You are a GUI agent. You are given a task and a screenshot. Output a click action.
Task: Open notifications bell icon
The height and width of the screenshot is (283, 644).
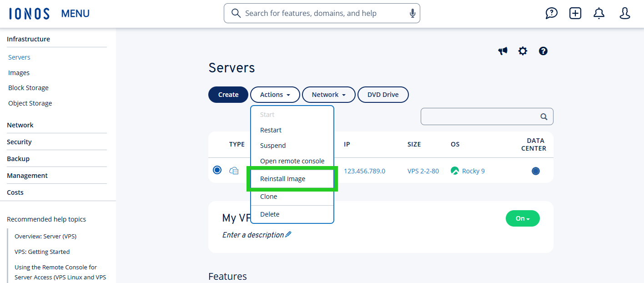pyautogui.click(x=599, y=13)
